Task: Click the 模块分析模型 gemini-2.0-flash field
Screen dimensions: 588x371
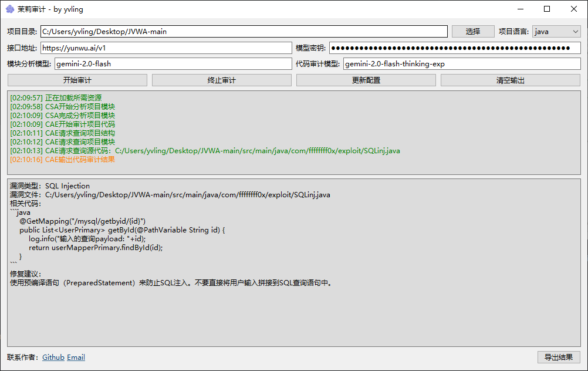Action: 173,64
